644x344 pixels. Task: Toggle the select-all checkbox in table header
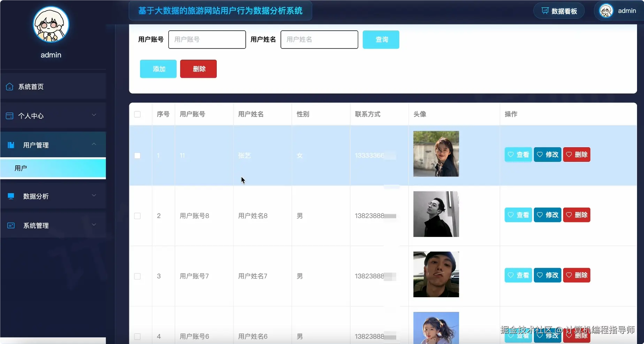(x=137, y=114)
